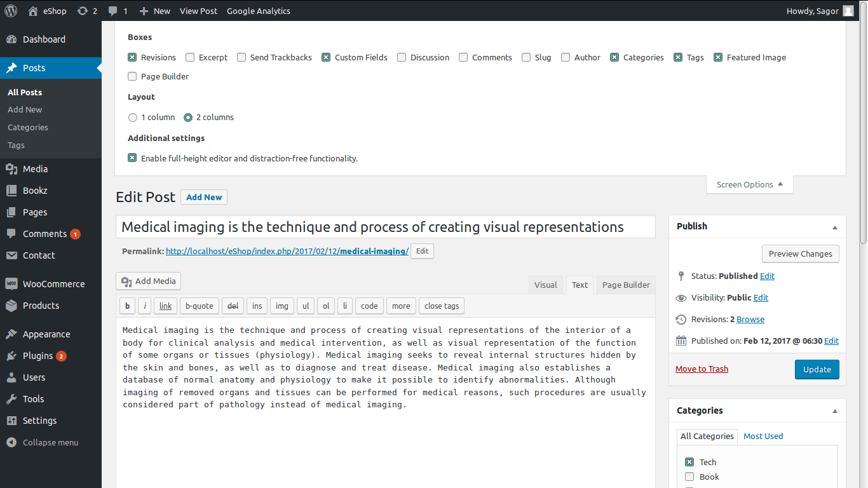This screenshot has width=868, height=488.
Task: Click the Posts pushpin icon
Action: pyautogui.click(x=11, y=68)
